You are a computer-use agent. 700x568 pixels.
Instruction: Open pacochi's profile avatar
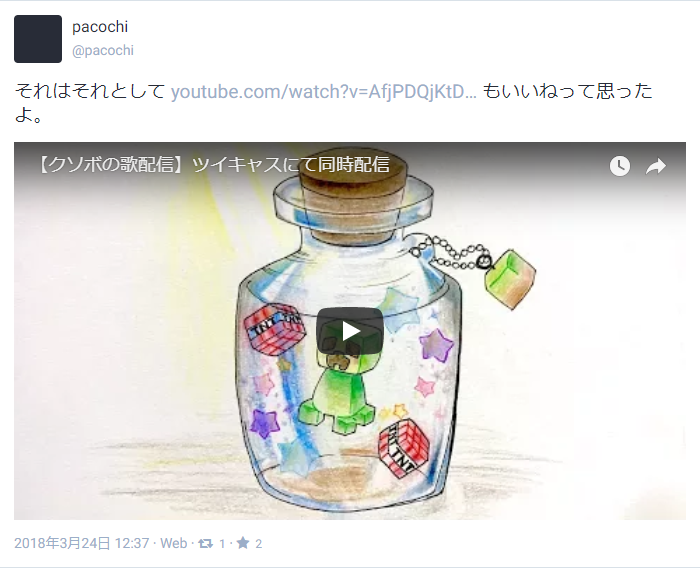coord(38,39)
